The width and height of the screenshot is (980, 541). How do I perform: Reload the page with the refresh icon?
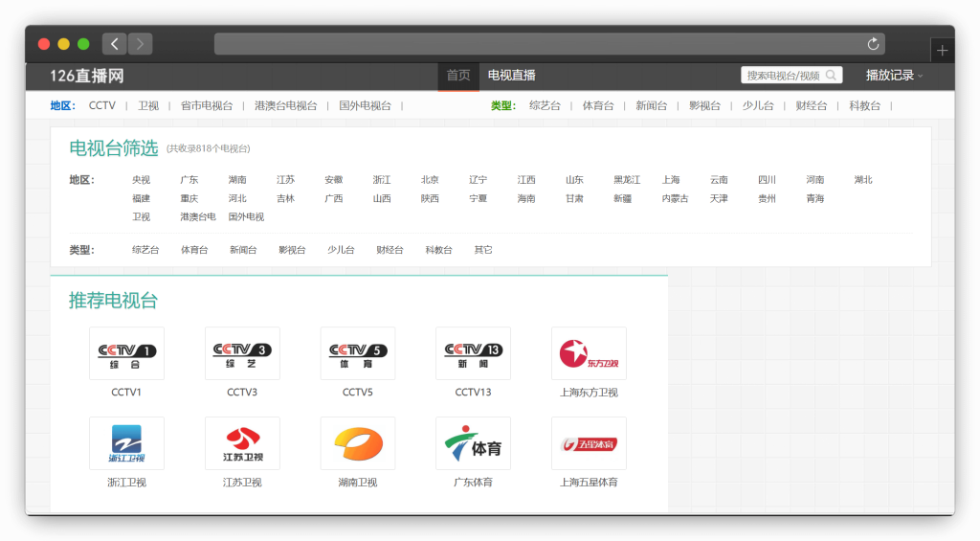point(873,44)
